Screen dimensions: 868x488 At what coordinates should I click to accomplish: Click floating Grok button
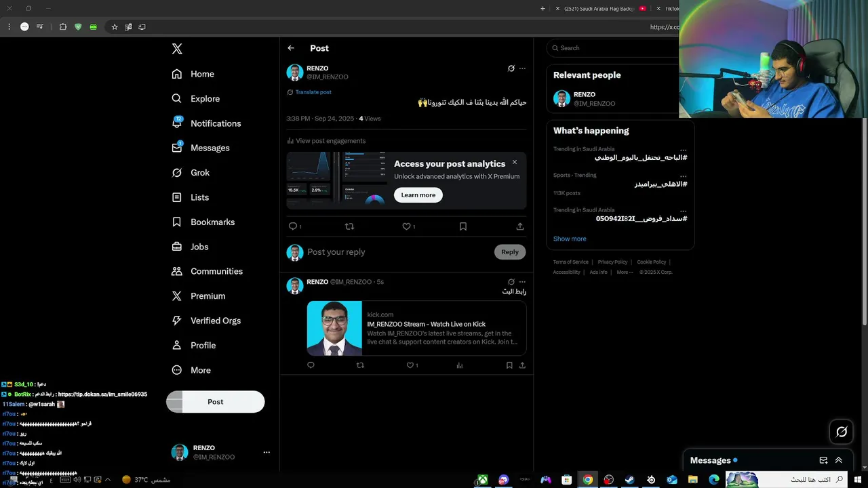pos(842,432)
